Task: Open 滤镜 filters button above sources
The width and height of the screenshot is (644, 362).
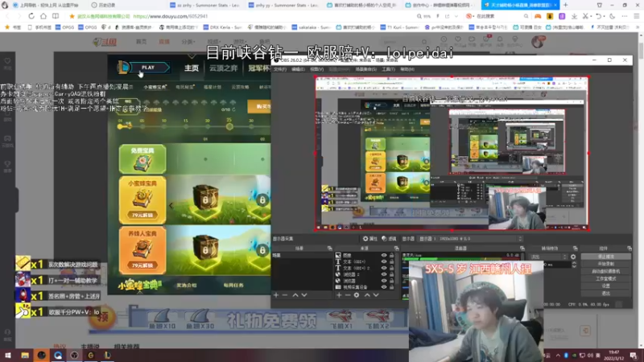Action: (x=389, y=238)
